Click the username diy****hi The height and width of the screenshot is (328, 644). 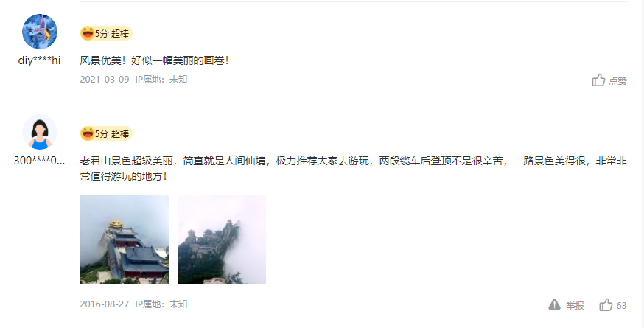click(40, 60)
